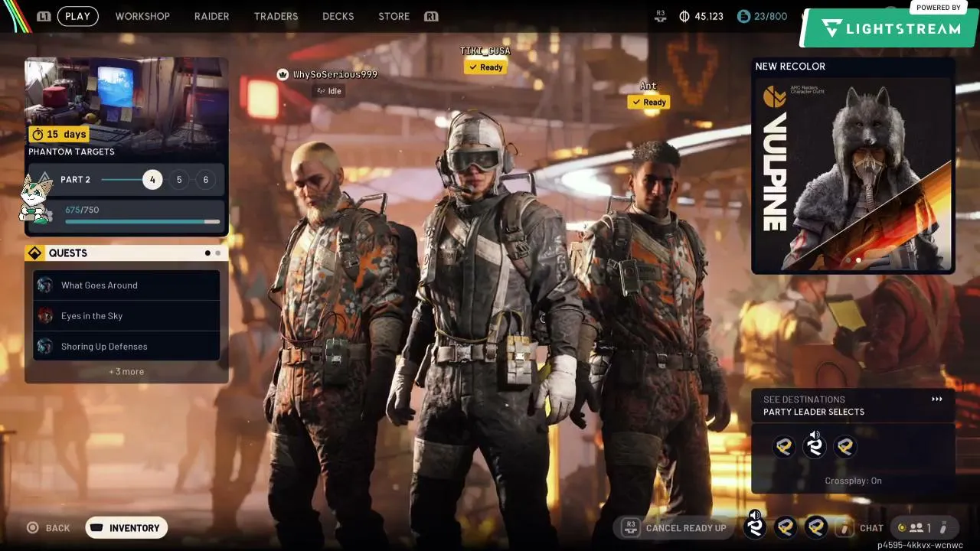
Task: Click the Shoring Up Defenses quest portrait
Action: pyautogui.click(x=45, y=347)
